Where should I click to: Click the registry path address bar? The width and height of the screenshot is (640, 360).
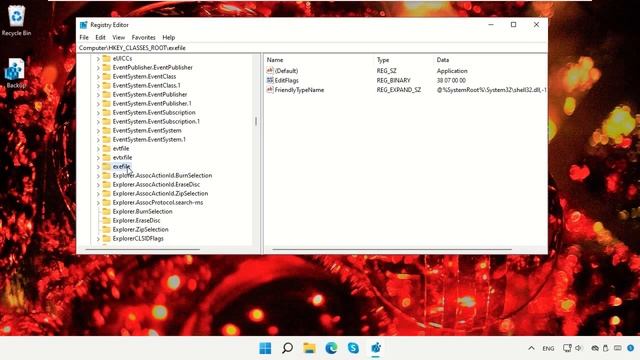point(312,48)
